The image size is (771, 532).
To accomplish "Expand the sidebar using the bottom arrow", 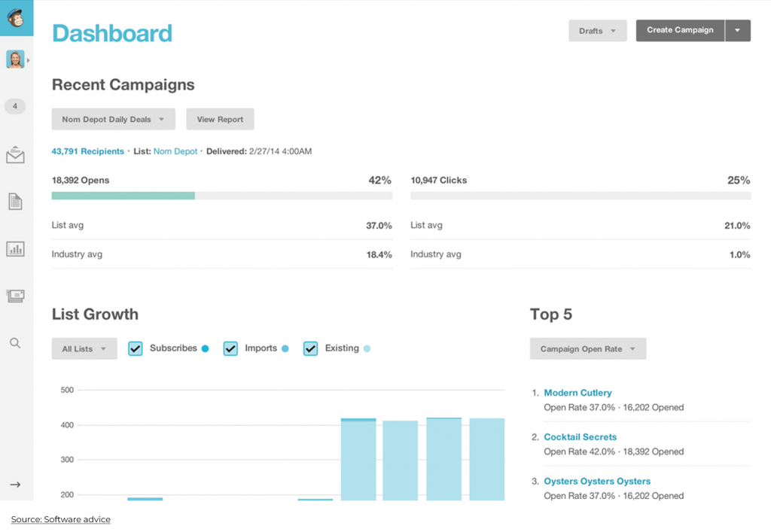I will [x=15, y=485].
